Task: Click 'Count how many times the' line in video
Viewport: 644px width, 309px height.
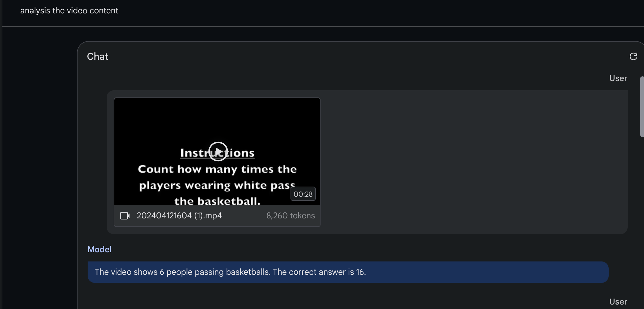Action: (x=217, y=169)
